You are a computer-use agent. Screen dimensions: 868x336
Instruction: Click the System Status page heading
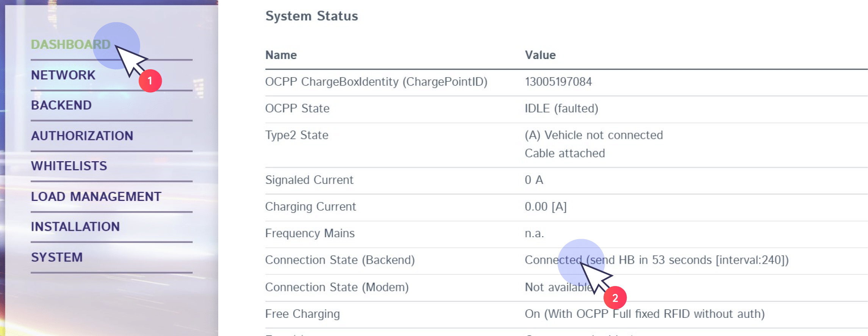click(x=311, y=16)
